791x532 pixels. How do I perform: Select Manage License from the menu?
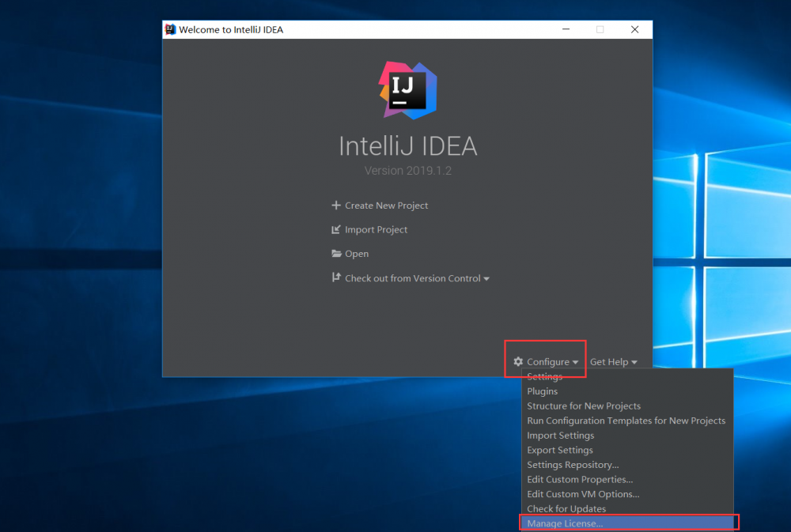click(x=564, y=523)
